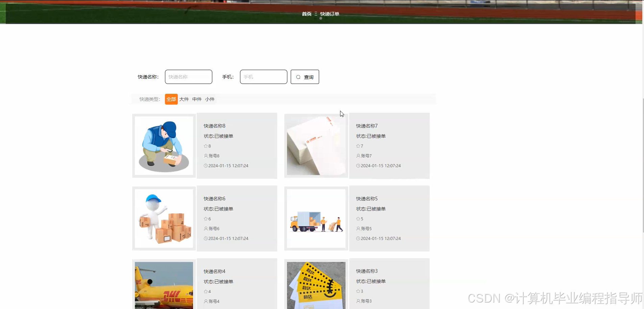Click the magnifier icon inside the 查询 button
The image size is (644, 309).
[x=298, y=77]
